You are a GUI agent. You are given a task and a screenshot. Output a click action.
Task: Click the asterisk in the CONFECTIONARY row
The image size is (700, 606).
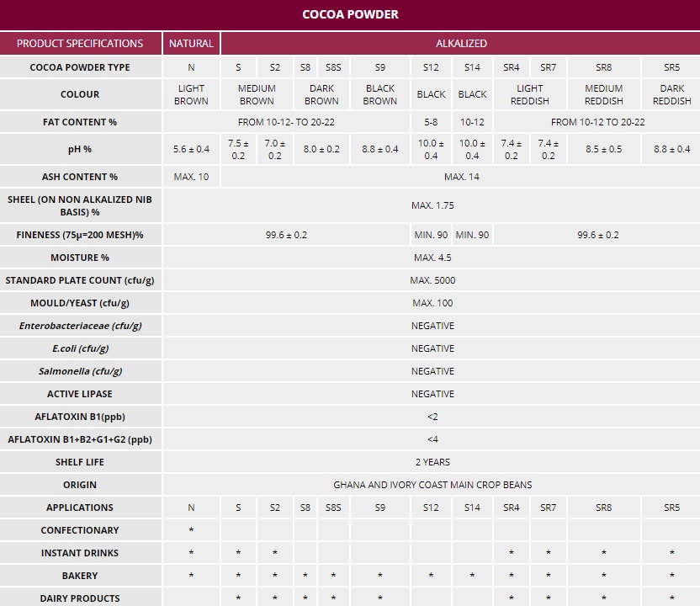(191, 531)
